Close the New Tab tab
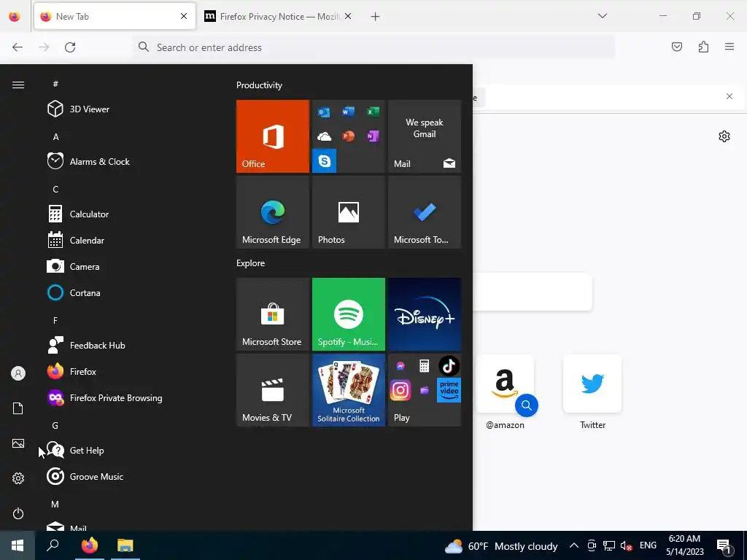Screen dimensions: 747x560 [184, 16]
